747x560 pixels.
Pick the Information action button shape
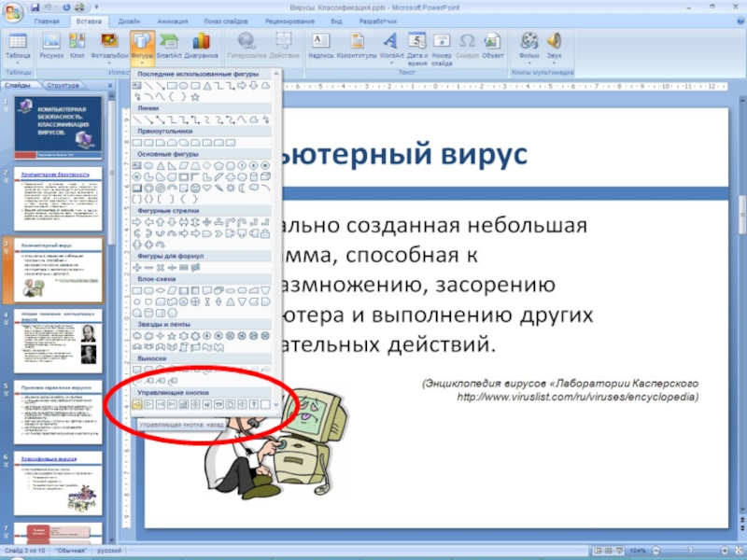tap(195, 404)
